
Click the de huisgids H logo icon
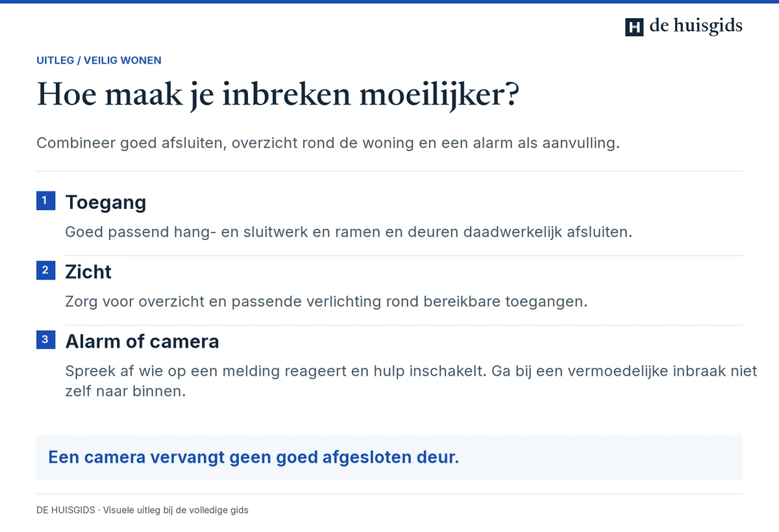(634, 27)
